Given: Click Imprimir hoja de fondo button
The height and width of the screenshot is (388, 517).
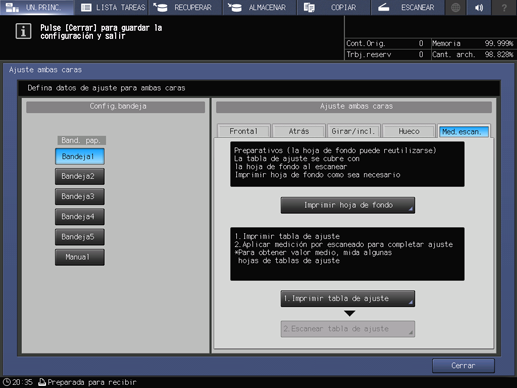Looking at the screenshot, I should click(x=348, y=205).
